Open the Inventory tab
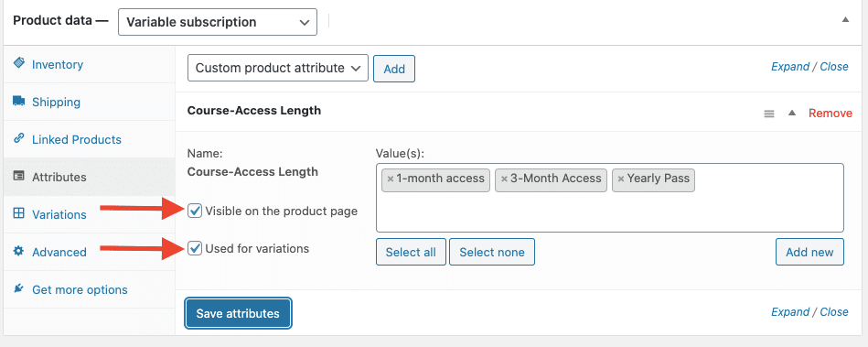Viewport: 868px width, 347px height. [x=89, y=64]
